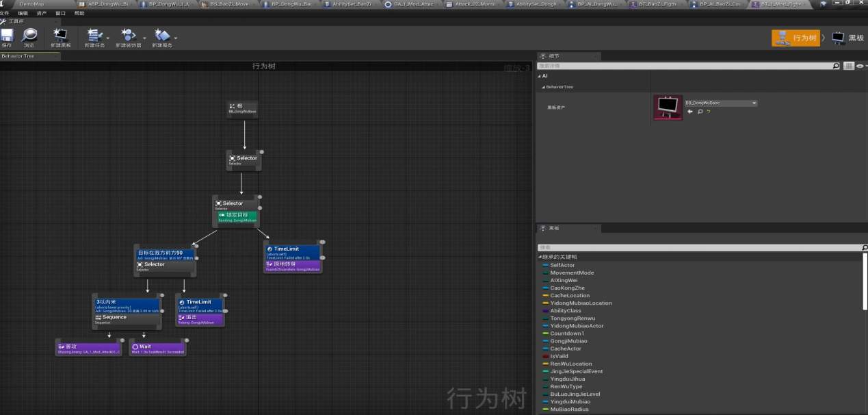
Task: Switch to Blackboard (黑板) mode
Action: point(848,38)
